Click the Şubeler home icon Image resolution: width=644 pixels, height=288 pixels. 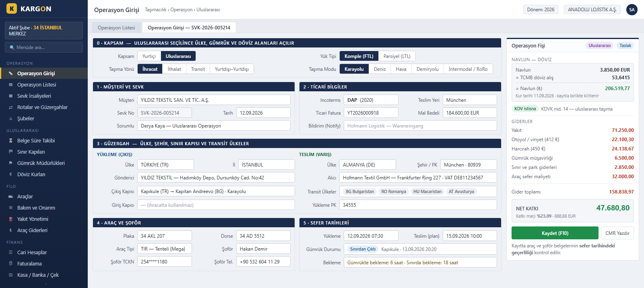click(x=11, y=118)
